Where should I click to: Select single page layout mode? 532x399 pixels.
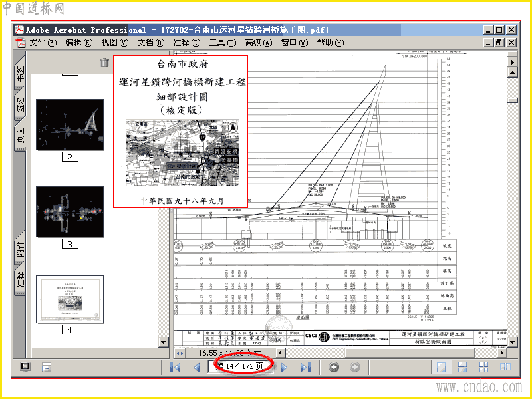point(441,367)
